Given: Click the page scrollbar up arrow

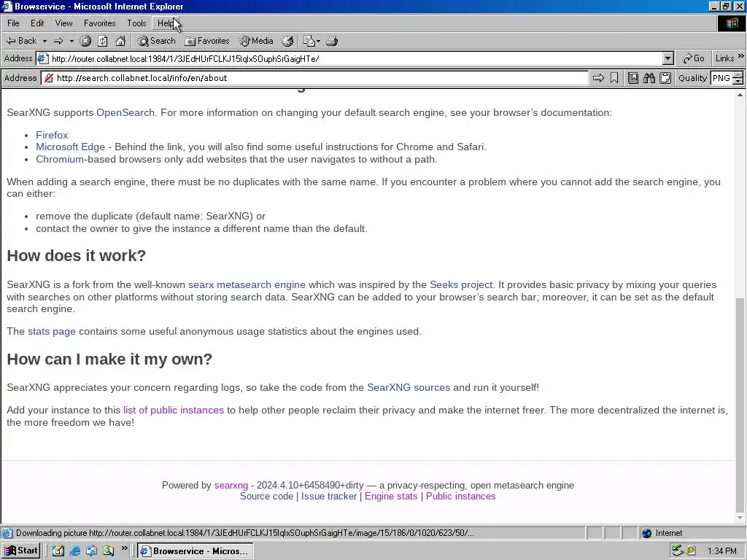Looking at the screenshot, I should click(740, 96).
